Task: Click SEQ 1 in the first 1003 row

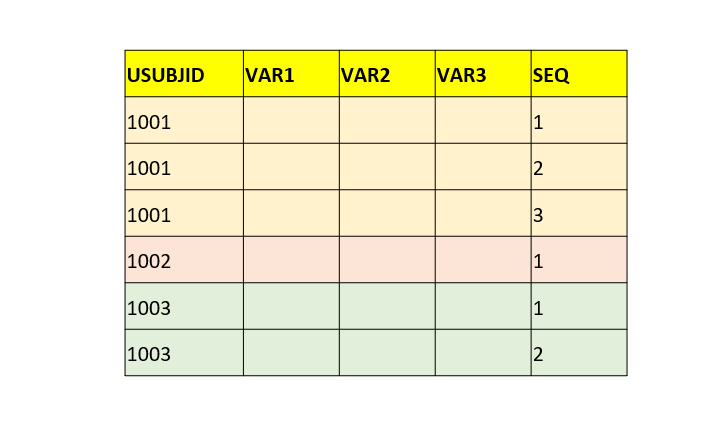Action: pos(579,307)
